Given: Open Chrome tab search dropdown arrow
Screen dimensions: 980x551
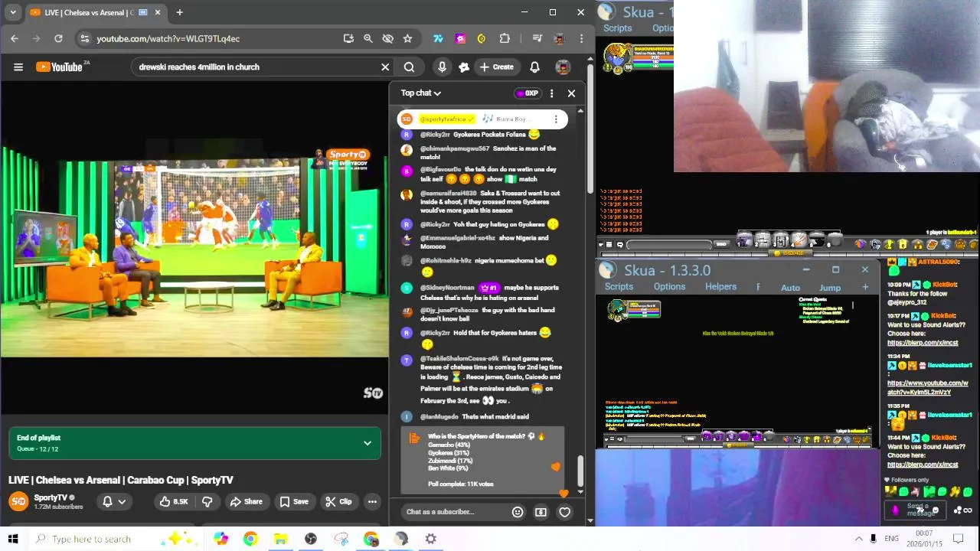Looking at the screenshot, I should coord(12,12).
